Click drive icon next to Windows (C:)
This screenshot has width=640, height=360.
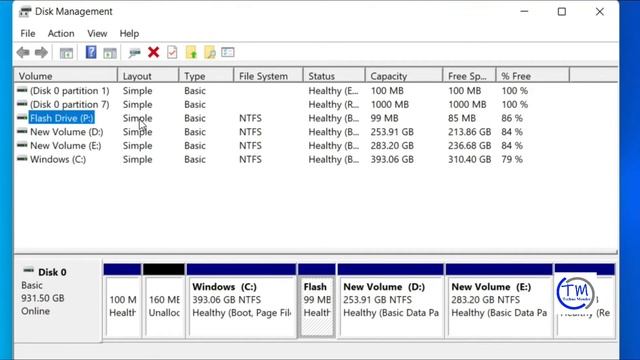pyautogui.click(x=22, y=159)
